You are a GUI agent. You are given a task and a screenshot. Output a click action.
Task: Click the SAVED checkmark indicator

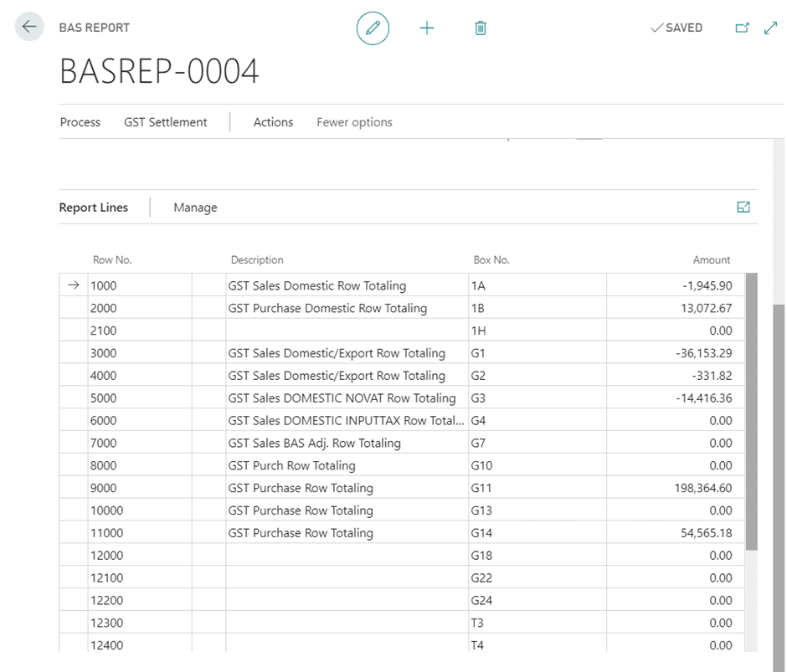pyautogui.click(x=676, y=28)
